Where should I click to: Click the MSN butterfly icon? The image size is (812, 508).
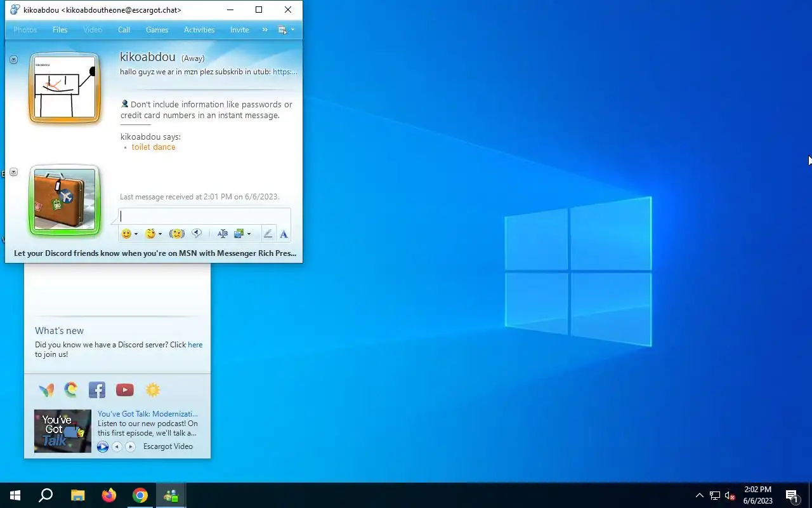coord(46,390)
